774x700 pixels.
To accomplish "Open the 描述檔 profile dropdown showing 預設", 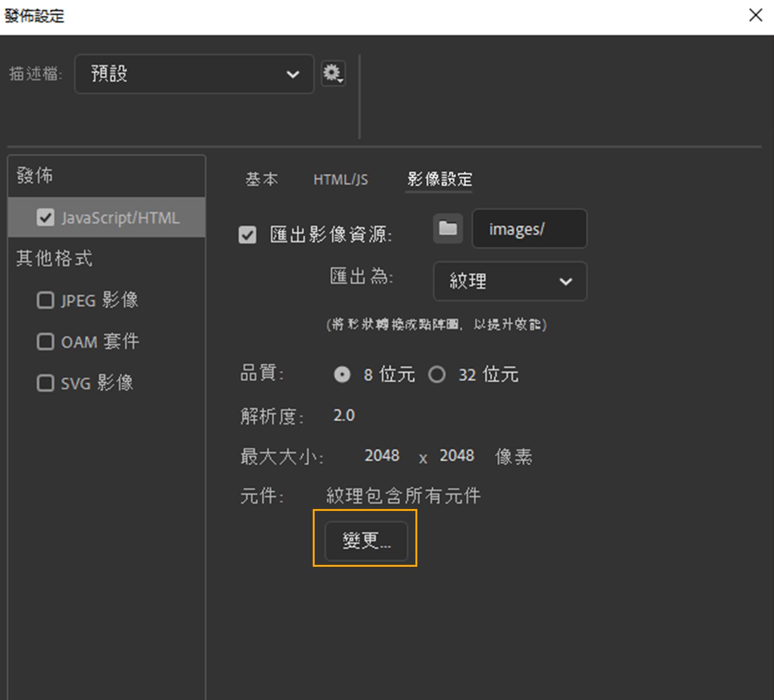I will [x=193, y=74].
